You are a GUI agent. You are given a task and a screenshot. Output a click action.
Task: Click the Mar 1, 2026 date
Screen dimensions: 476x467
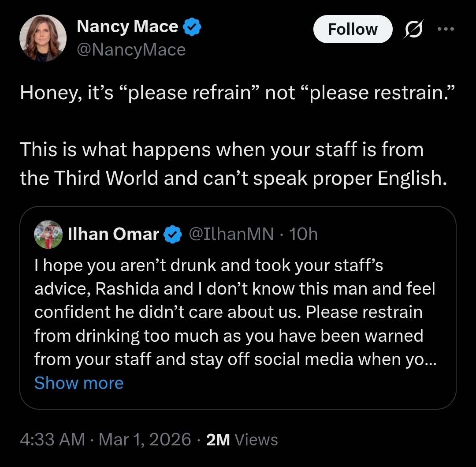(145, 440)
